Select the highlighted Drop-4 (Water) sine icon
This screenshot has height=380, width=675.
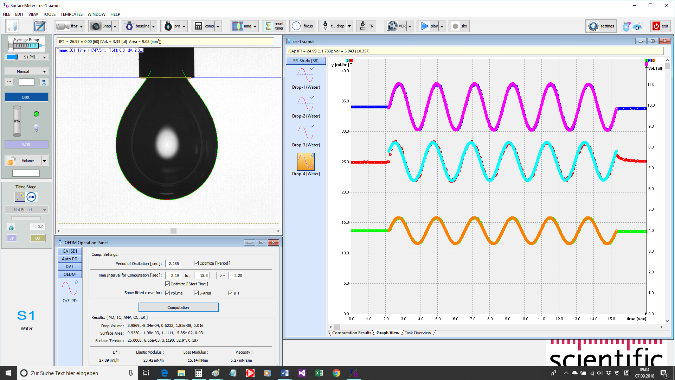[x=306, y=162]
